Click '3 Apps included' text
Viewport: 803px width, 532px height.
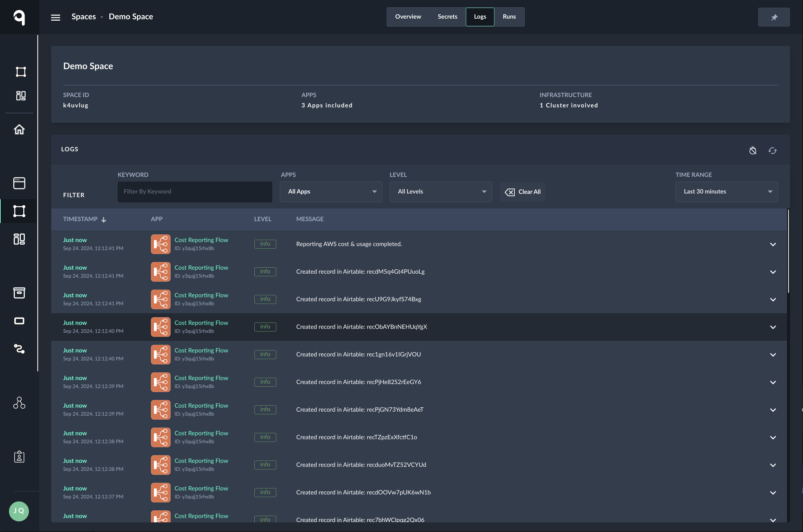point(327,105)
